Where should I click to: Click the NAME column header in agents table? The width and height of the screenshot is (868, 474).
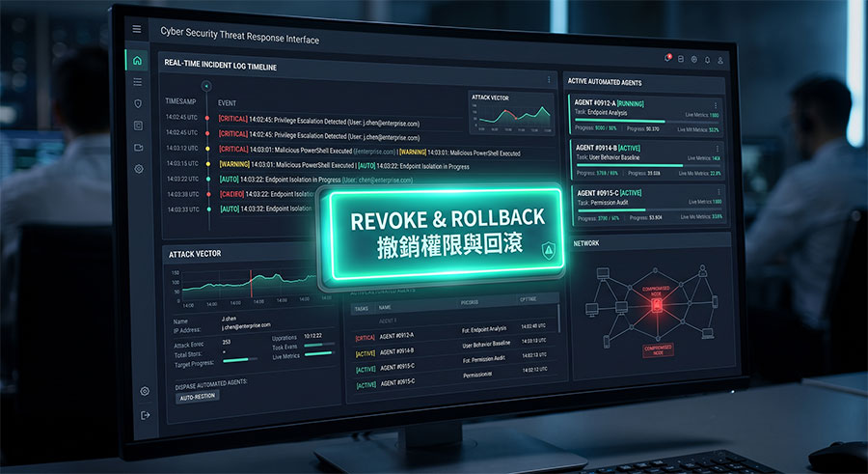pos(385,307)
